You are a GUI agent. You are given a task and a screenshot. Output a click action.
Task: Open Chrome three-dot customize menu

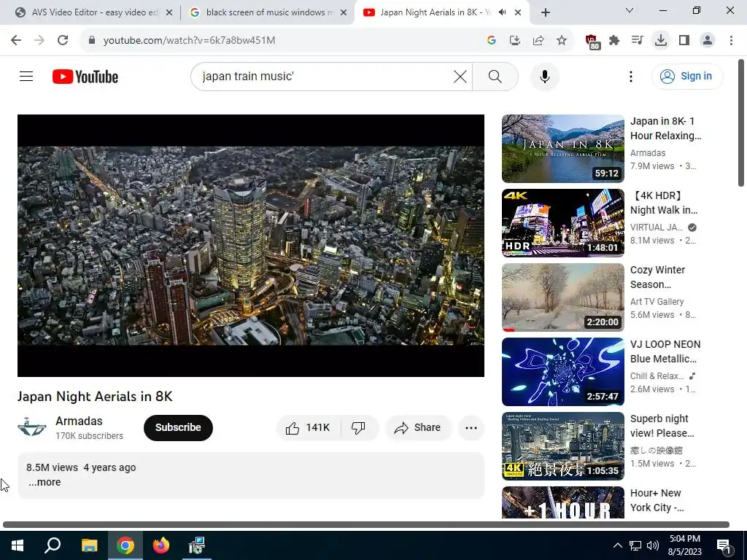click(731, 40)
